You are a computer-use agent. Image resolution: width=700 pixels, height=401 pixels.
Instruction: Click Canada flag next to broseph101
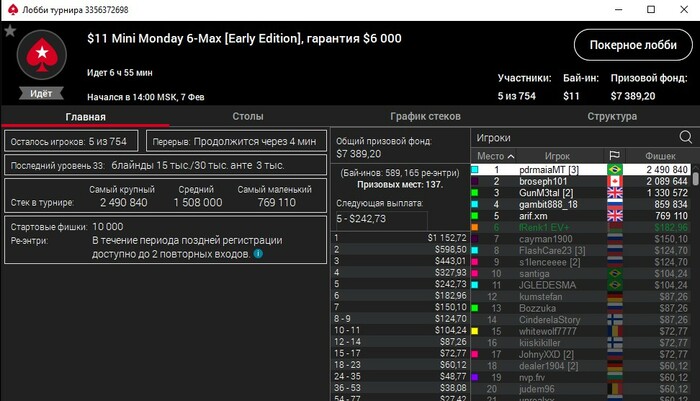tap(615, 181)
